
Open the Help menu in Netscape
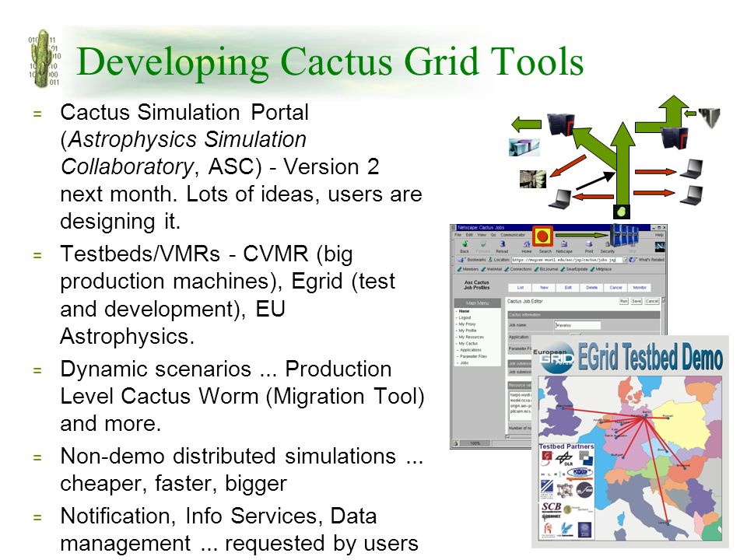(x=659, y=235)
